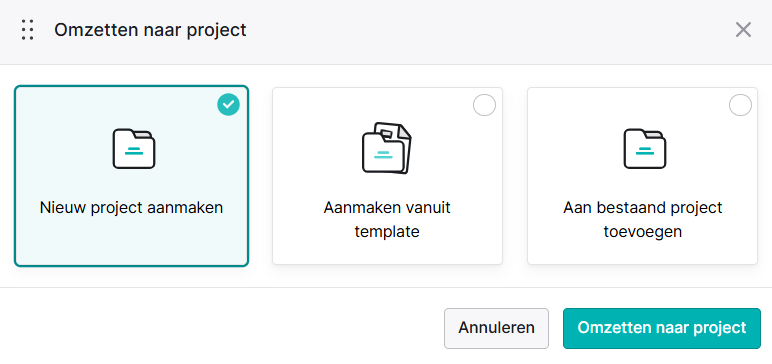This screenshot has height=364, width=772.
Task: Click the Nieuw project aanmaken label text
Action: point(131,208)
